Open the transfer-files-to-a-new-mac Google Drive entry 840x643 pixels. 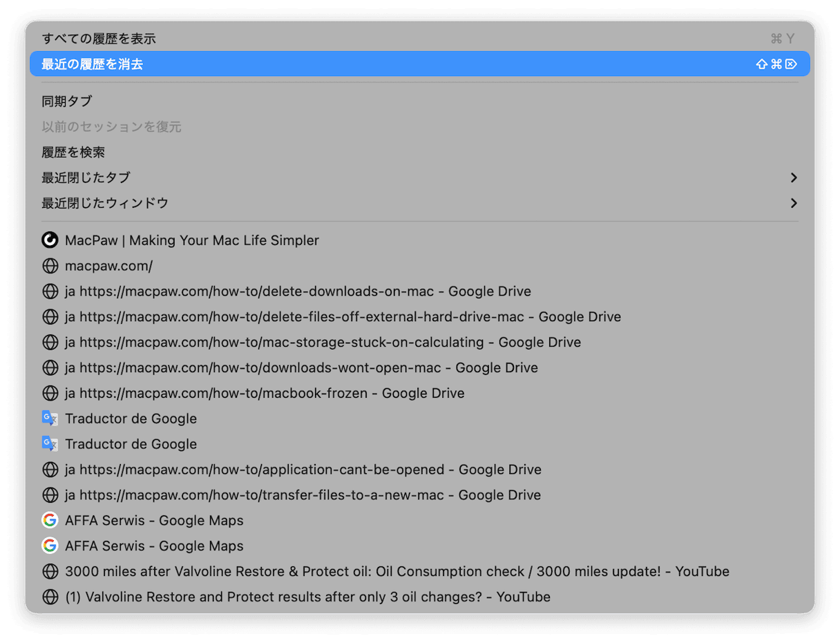420,495
